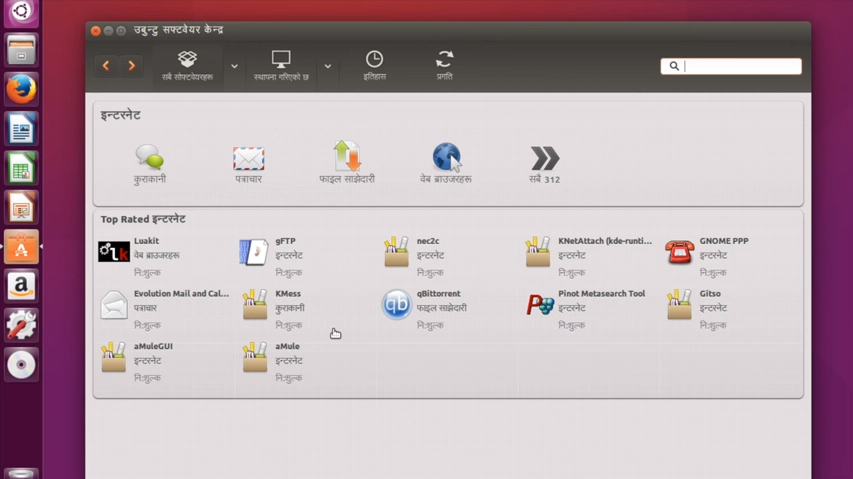Open the disc drive icon in the launcher
The image size is (853, 479).
(21, 365)
